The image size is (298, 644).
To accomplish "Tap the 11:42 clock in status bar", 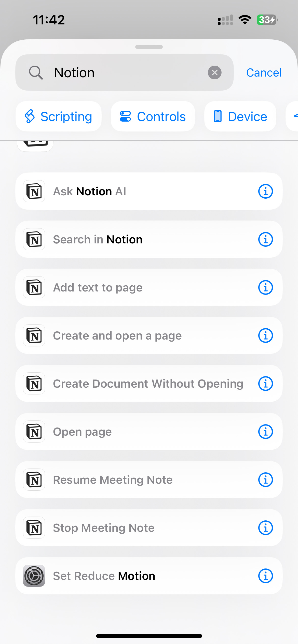I will pos(49,20).
